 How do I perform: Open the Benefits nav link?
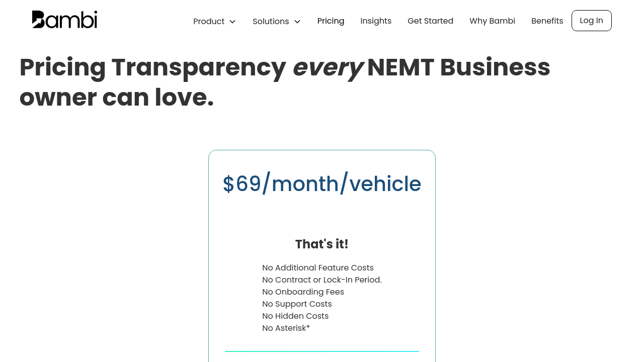click(x=547, y=21)
